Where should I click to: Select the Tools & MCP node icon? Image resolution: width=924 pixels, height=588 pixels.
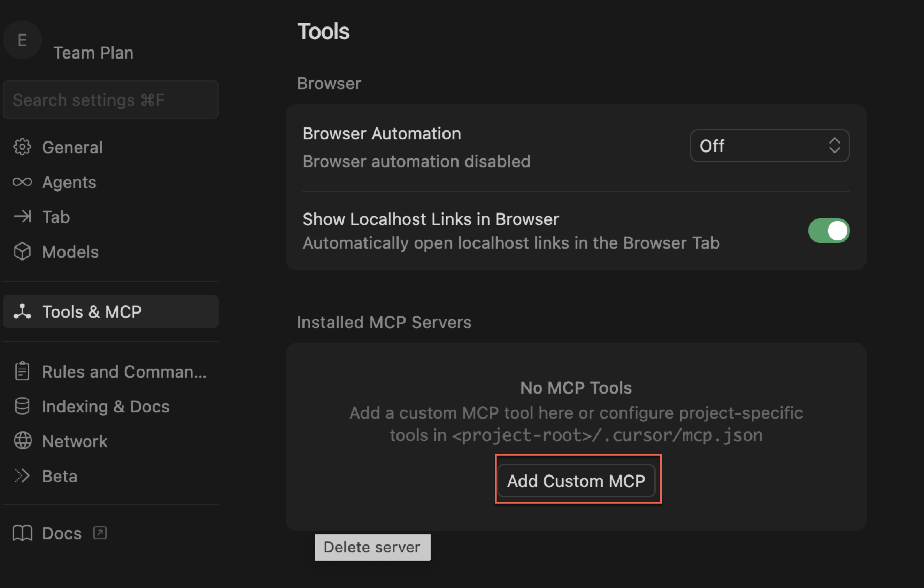22,311
